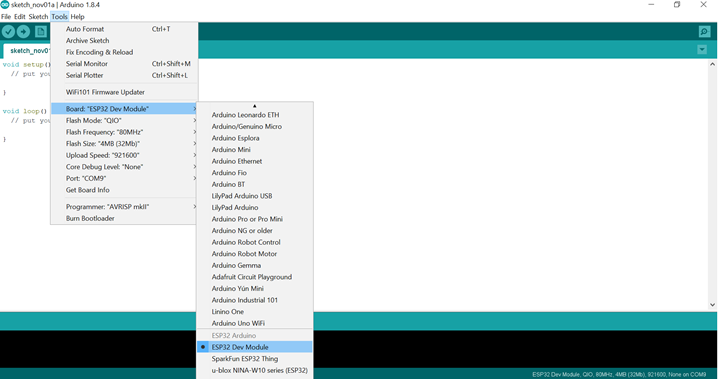Screen dimensions: 718x379
Task: Select Arduino Uno WiFi board
Action: click(x=255, y=323)
